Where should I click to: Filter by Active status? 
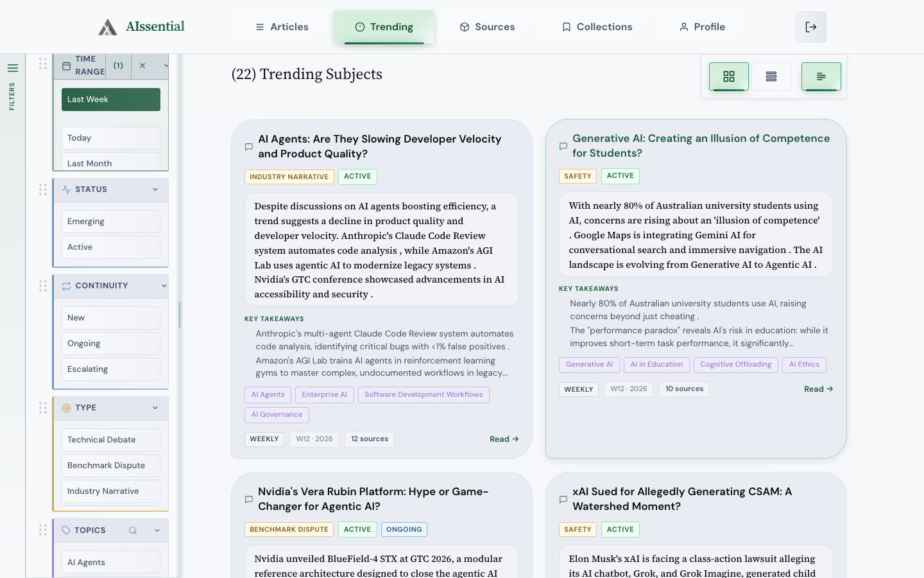[x=111, y=247]
